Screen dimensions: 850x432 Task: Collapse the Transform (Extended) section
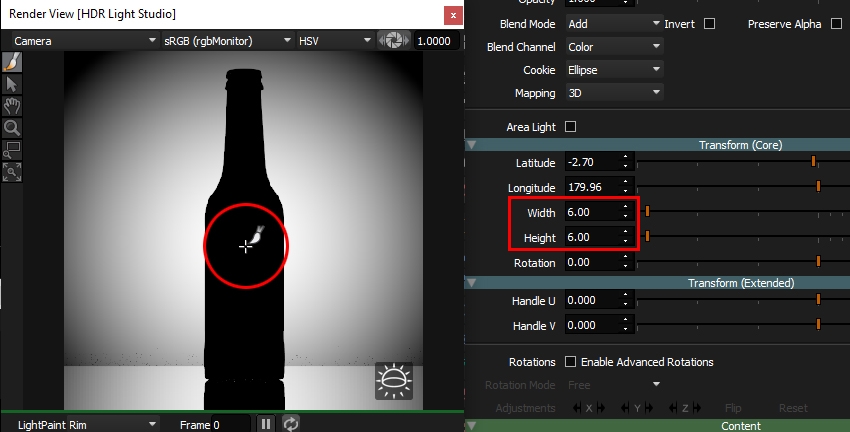pyautogui.click(x=471, y=283)
